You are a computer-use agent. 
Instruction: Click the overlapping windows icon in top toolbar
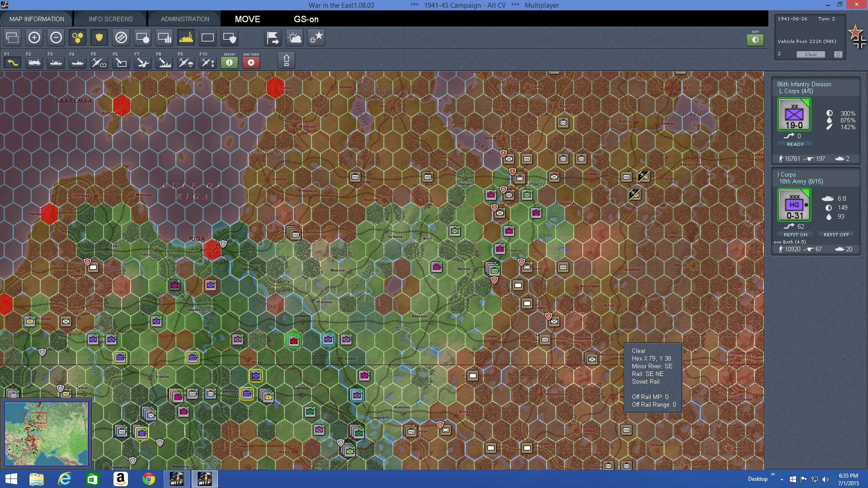tap(13, 38)
